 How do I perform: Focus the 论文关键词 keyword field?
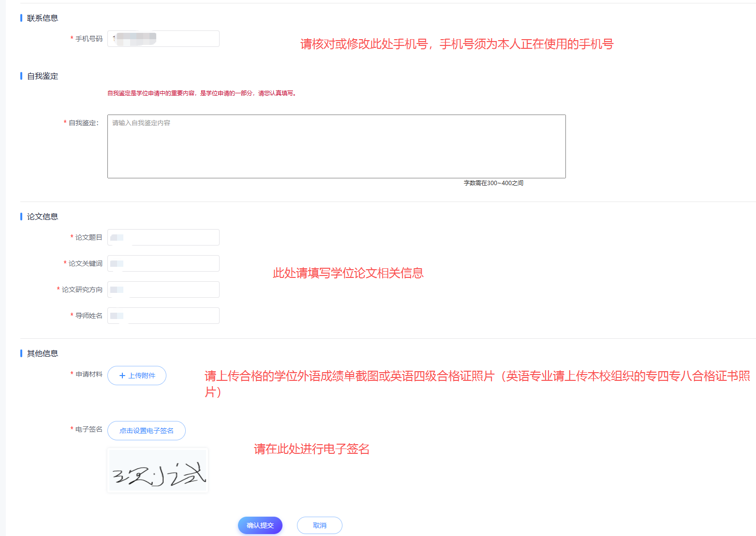click(x=163, y=263)
